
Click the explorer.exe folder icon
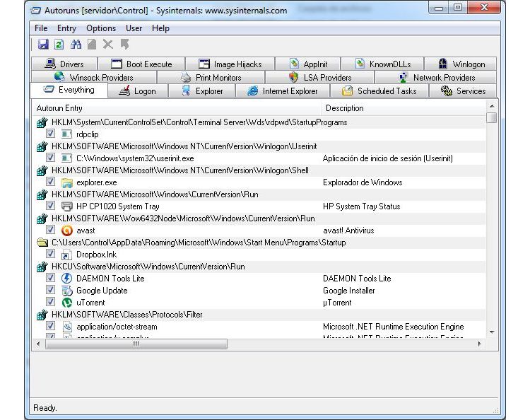coord(67,182)
